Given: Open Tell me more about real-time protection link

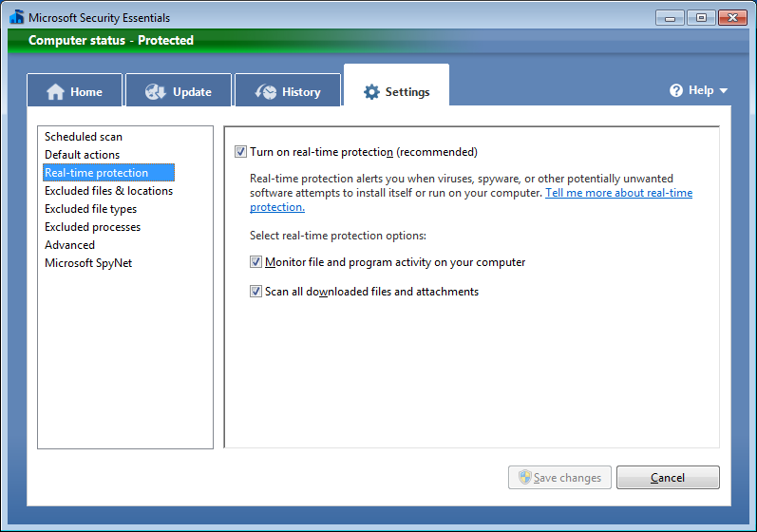Looking at the screenshot, I should [x=618, y=193].
